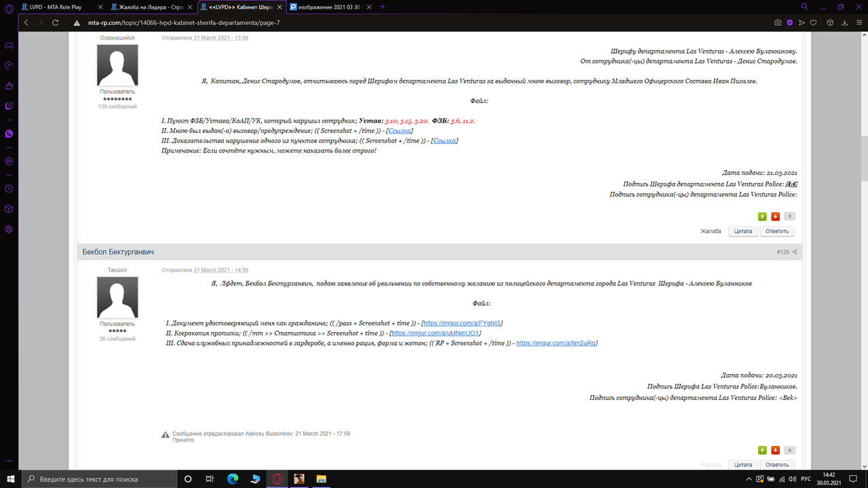Open the purple ad-blocker shield icon
Viewport: 868px width, 488px height.
tap(790, 22)
